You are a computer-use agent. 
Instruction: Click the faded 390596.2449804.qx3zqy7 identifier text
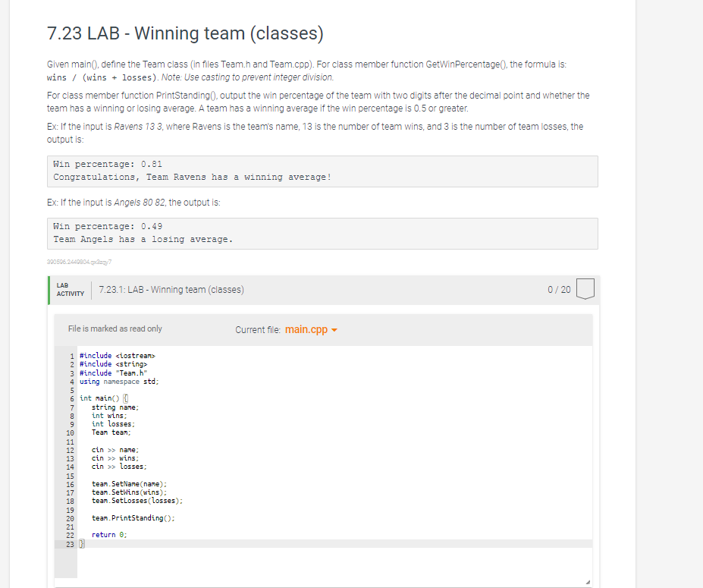78,262
